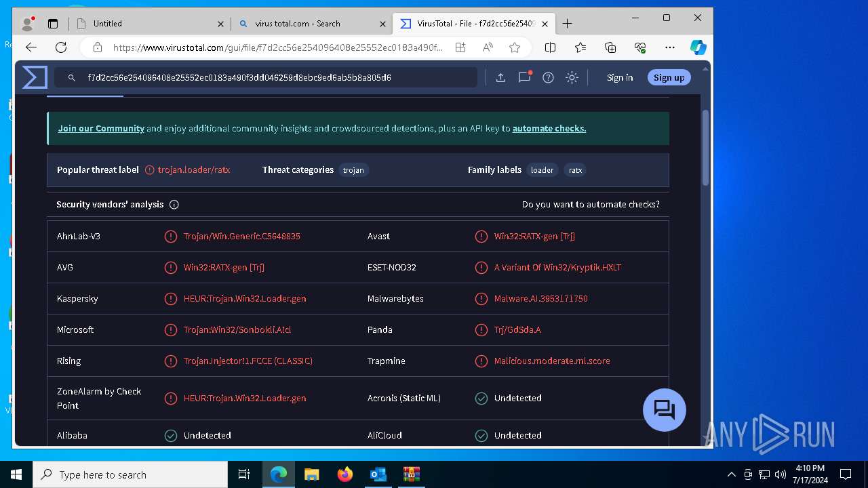The width and height of the screenshot is (868, 488).
Task: Click Microsoft result Trojan:Win32/Sonbokli.A!cl
Action: point(237,330)
